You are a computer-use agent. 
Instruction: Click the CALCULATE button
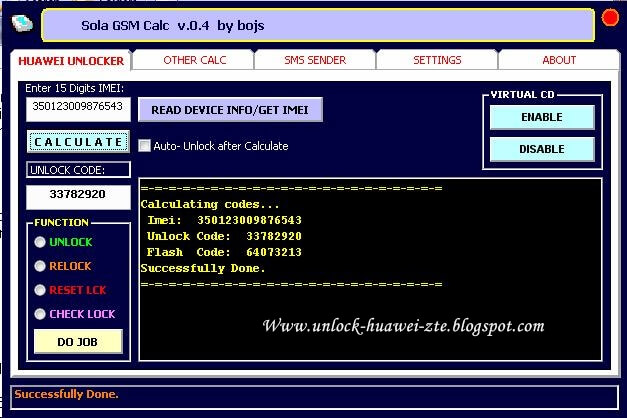click(78, 142)
